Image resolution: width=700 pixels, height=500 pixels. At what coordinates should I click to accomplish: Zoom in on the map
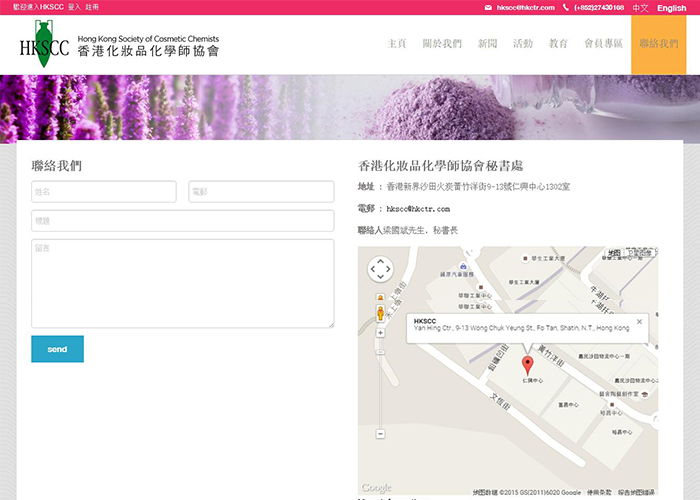380,332
